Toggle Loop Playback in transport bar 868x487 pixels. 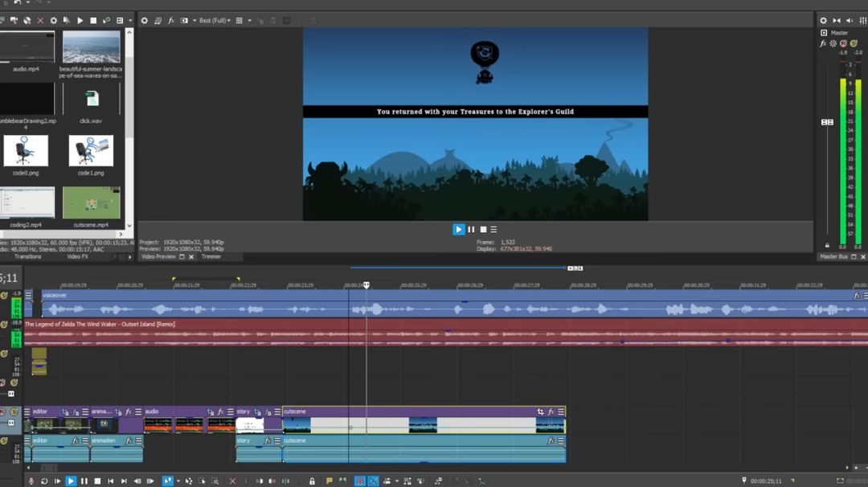click(44, 481)
